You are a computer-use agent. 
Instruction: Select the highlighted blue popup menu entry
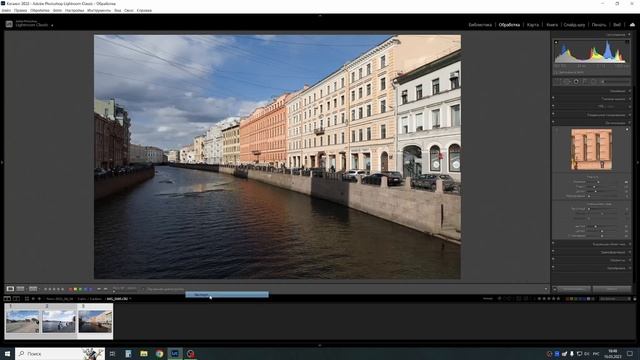click(227, 294)
